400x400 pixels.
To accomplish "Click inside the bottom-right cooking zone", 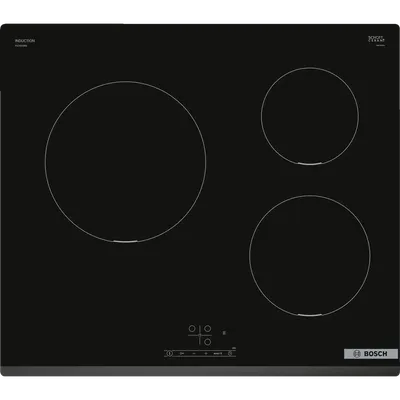I will pos(310,255).
